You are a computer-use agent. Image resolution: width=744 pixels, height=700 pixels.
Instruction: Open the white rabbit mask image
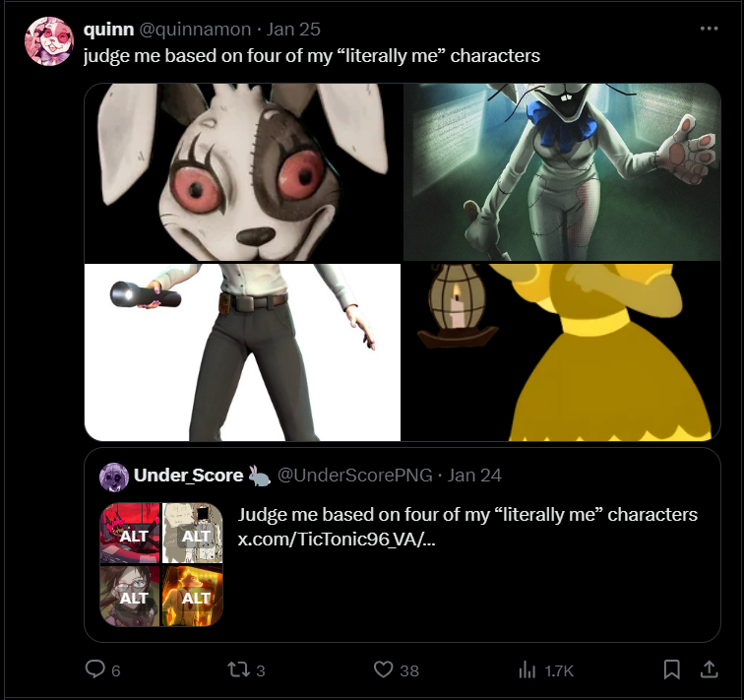[x=242, y=172]
